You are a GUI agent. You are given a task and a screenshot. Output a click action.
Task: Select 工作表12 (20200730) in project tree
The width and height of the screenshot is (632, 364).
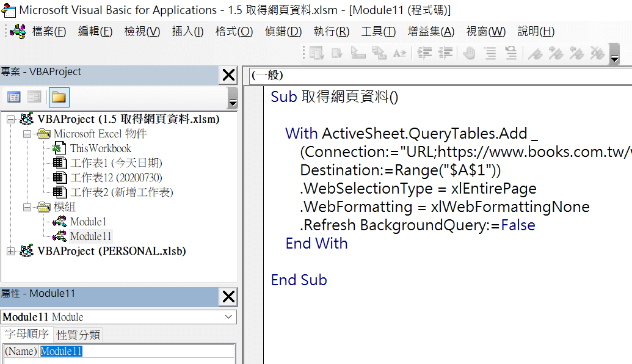tap(117, 178)
